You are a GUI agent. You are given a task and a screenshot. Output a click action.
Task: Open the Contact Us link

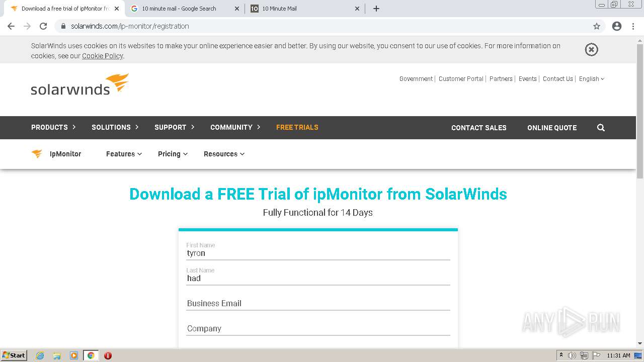558,79
